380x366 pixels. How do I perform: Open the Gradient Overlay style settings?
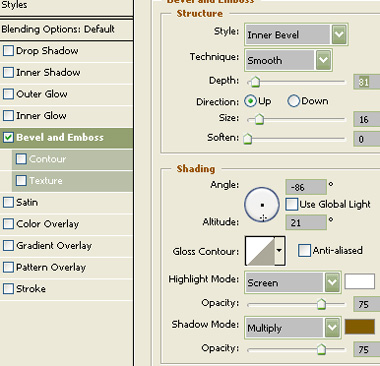[54, 246]
